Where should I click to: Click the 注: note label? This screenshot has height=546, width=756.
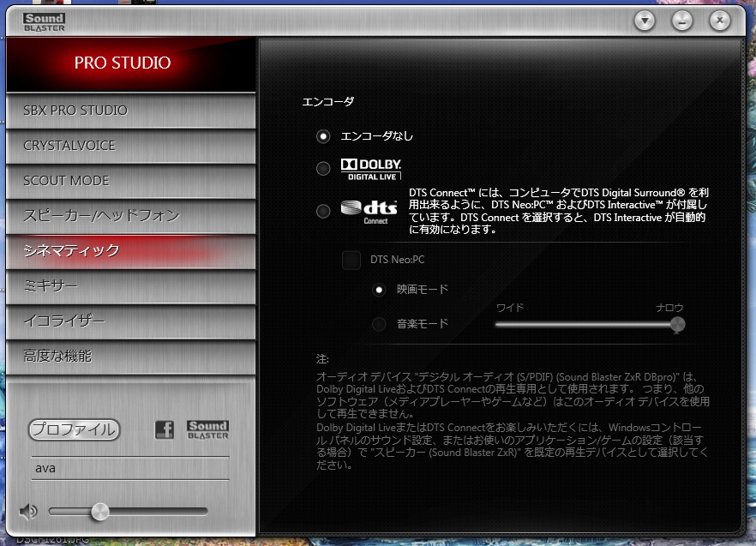click(322, 359)
